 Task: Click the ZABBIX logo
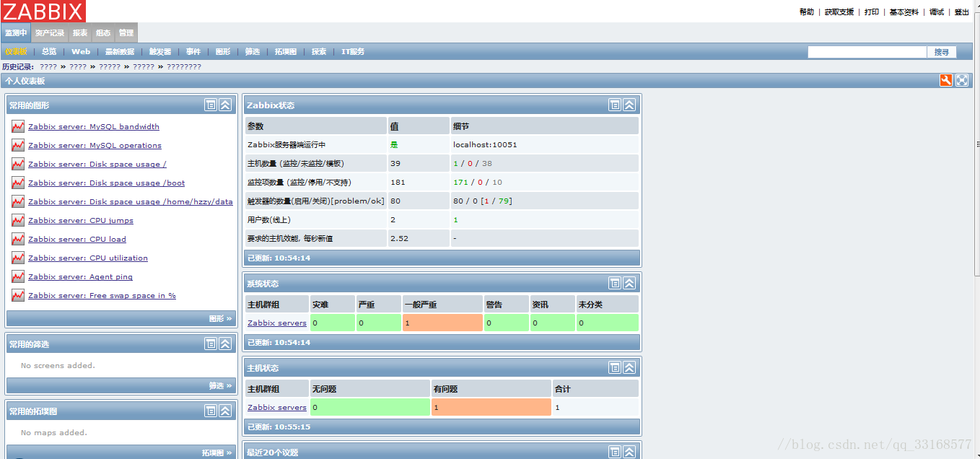(43, 11)
